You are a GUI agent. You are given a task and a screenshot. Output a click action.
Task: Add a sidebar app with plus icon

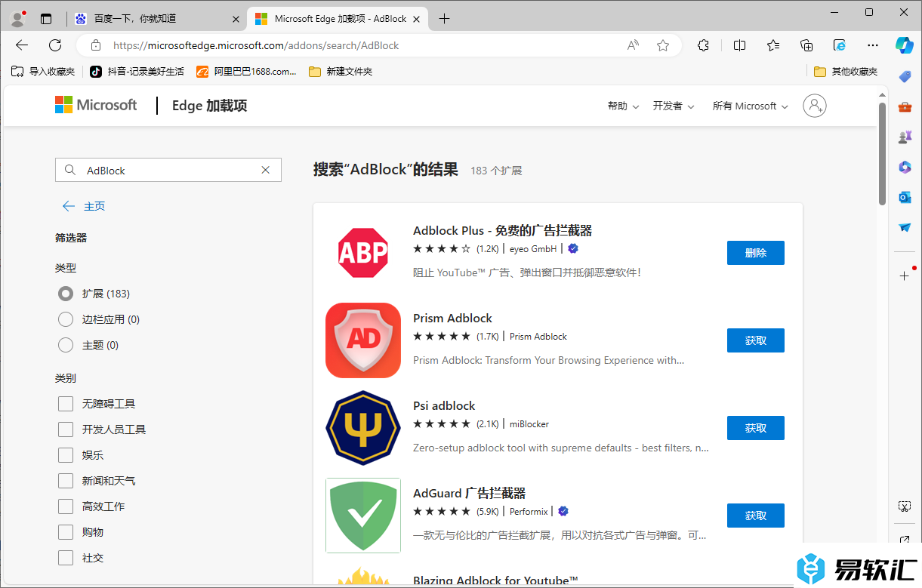[905, 276]
